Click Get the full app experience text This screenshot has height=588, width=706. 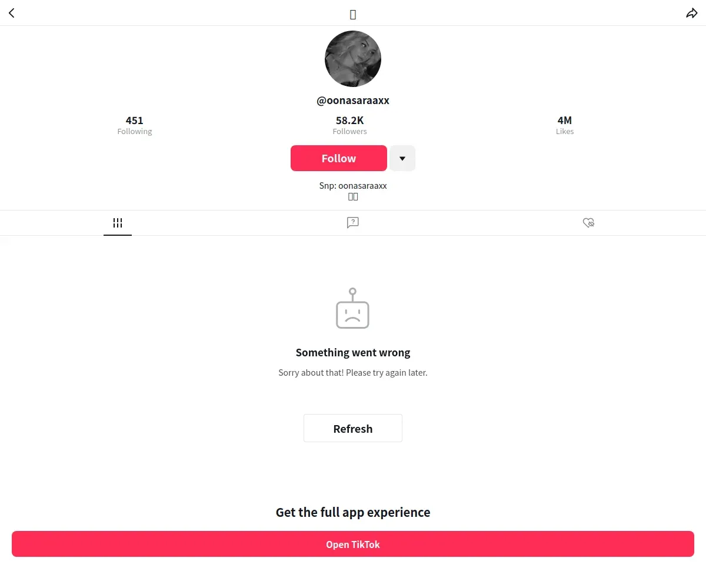pyautogui.click(x=353, y=512)
